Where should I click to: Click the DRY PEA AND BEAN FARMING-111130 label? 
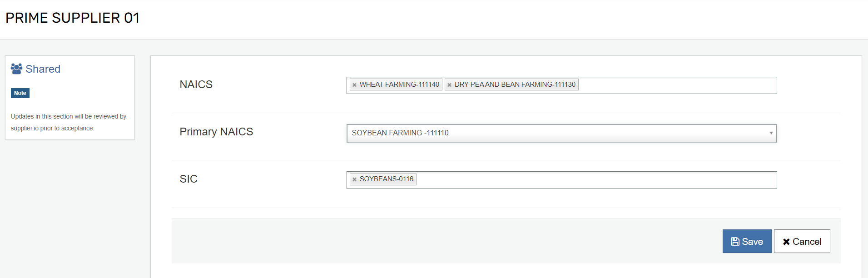click(x=515, y=84)
